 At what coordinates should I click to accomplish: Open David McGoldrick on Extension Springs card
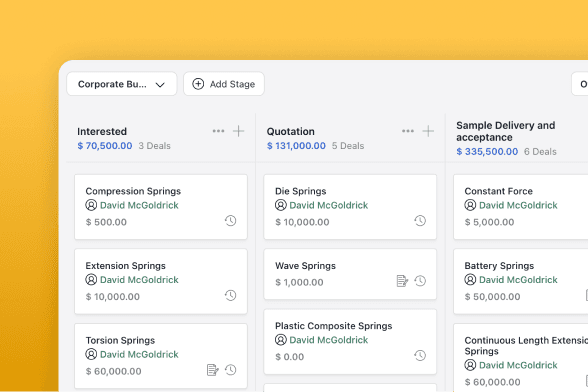(x=139, y=280)
